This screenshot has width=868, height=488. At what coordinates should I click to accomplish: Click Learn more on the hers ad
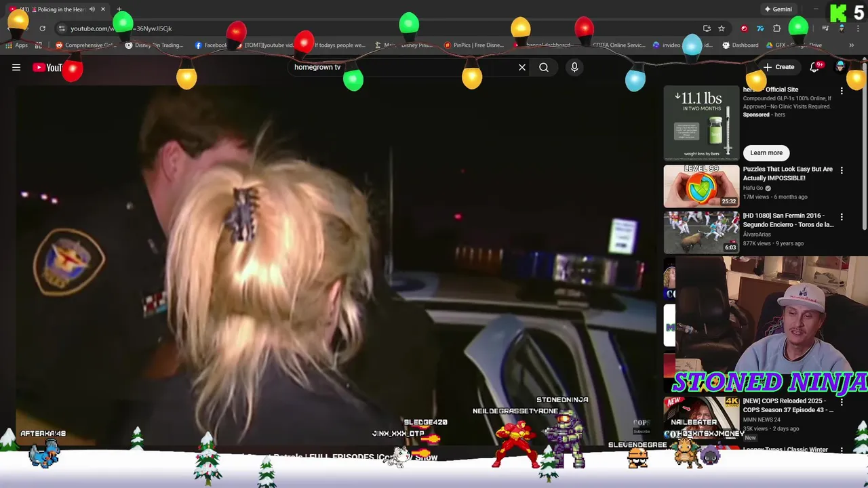point(766,152)
